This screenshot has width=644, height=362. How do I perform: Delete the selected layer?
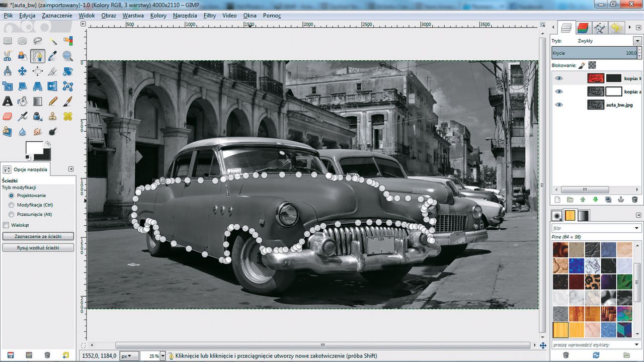[x=634, y=200]
